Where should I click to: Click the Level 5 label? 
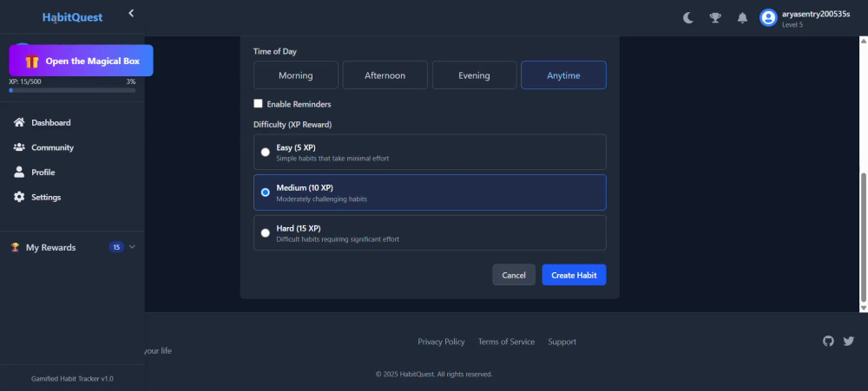[x=792, y=25]
